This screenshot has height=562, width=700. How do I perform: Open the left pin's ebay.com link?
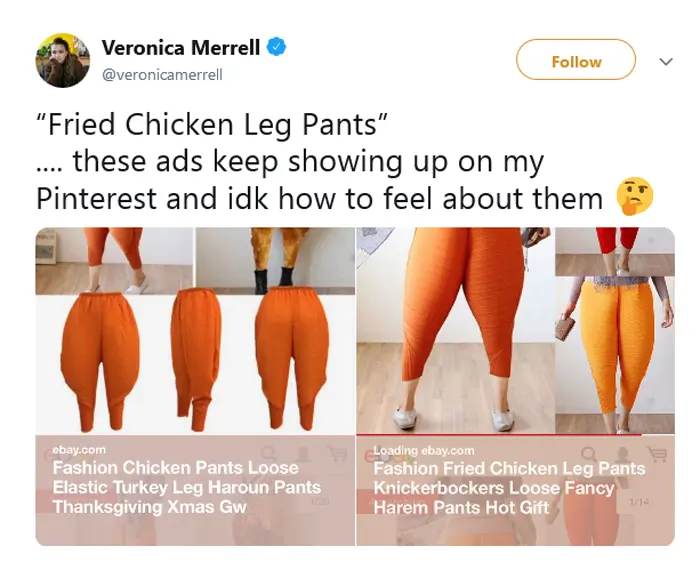click(x=79, y=450)
